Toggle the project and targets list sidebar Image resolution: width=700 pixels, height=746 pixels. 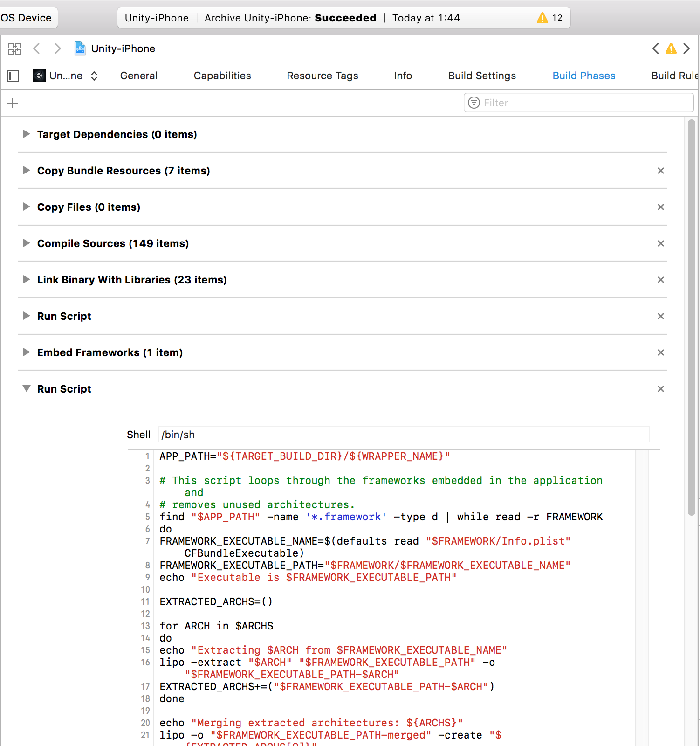coord(13,76)
